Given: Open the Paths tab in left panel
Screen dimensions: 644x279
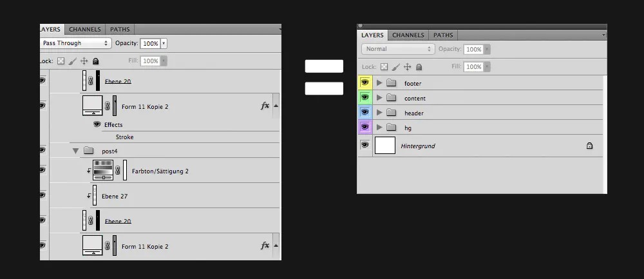Looking at the screenshot, I should pos(120,29).
